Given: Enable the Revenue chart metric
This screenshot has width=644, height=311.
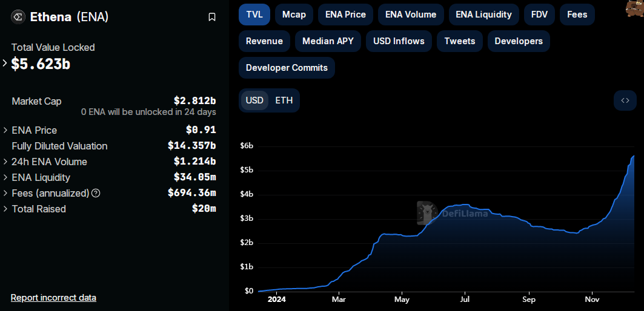Looking at the screenshot, I should (264, 41).
